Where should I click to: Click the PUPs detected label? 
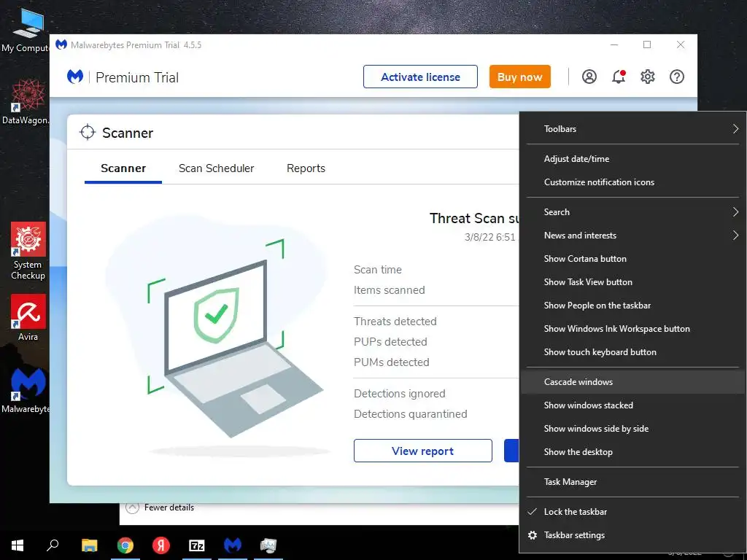[390, 342]
